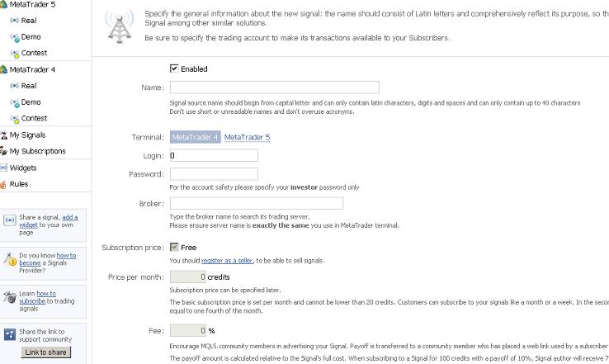Switch terminal to MetaTrader 5
Image resolution: width=609 pixels, height=364 pixels.
pyautogui.click(x=247, y=137)
